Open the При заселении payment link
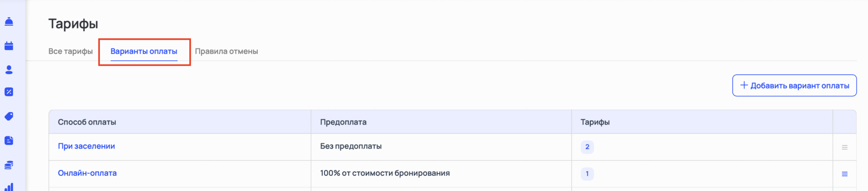Screen dimensions: 868x191 pyautogui.click(x=86, y=146)
